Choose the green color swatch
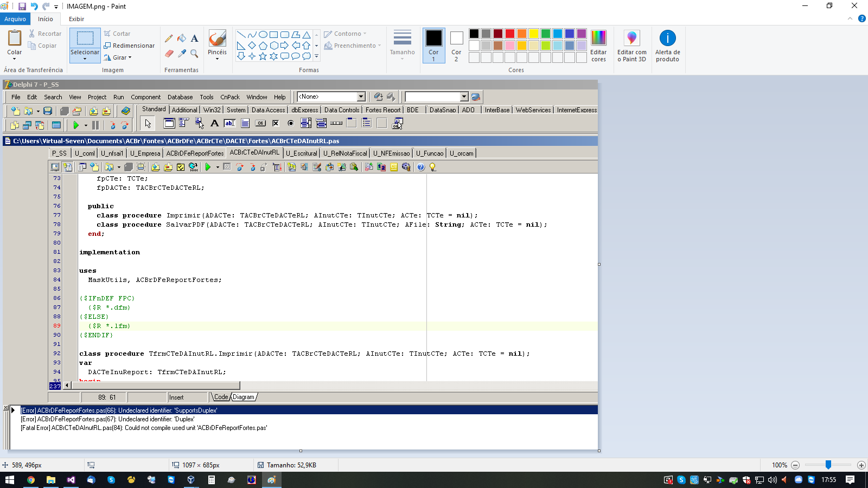This screenshot has width=868, height=488. tap(546, 34)
